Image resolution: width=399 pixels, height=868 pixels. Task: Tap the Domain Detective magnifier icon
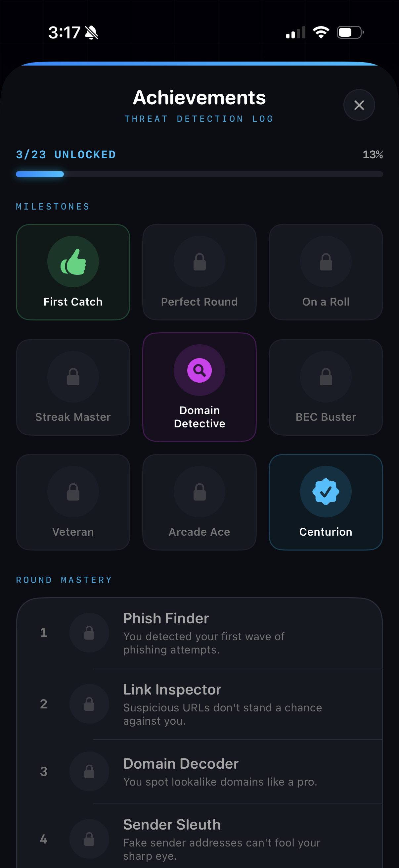pos(199,370)
